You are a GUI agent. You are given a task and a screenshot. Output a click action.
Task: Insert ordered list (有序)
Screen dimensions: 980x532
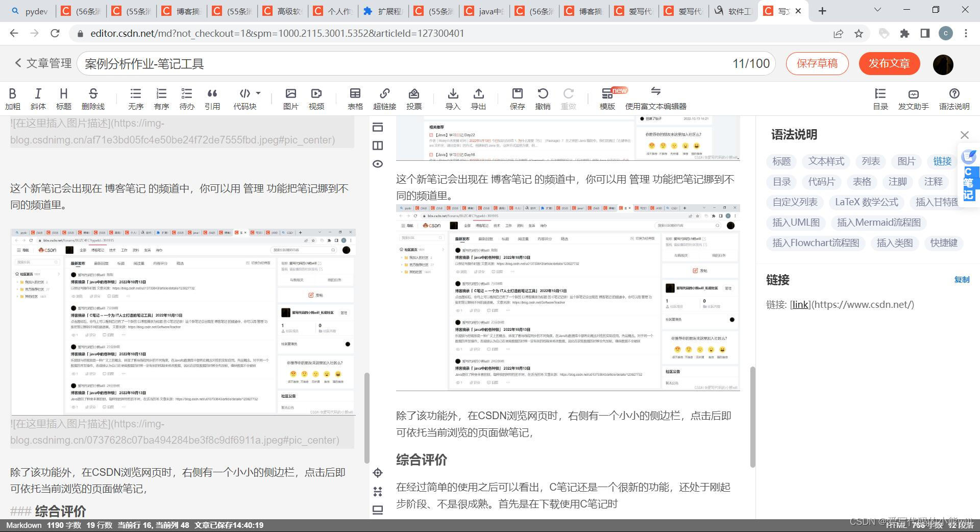(161, 99)
